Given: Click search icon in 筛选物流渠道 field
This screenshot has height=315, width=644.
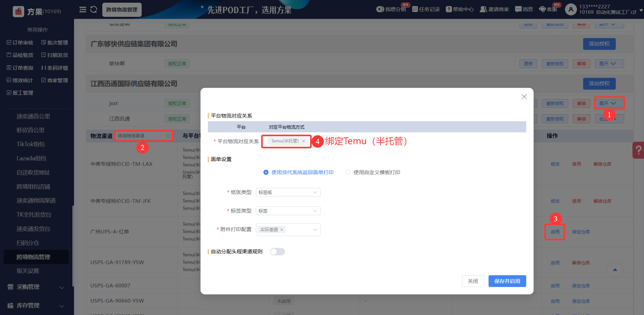Looking at the screenshot, I should pyautogui.click(x=168, y=136).
